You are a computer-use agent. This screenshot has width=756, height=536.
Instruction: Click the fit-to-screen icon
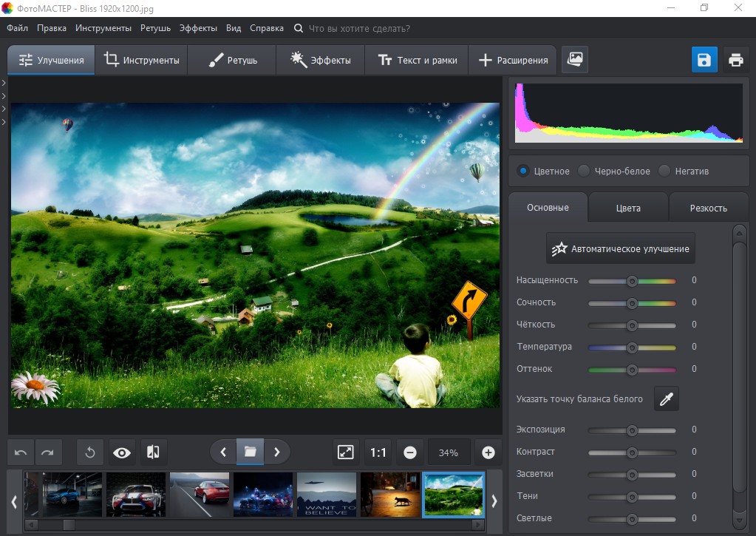[x=345, y=452]
